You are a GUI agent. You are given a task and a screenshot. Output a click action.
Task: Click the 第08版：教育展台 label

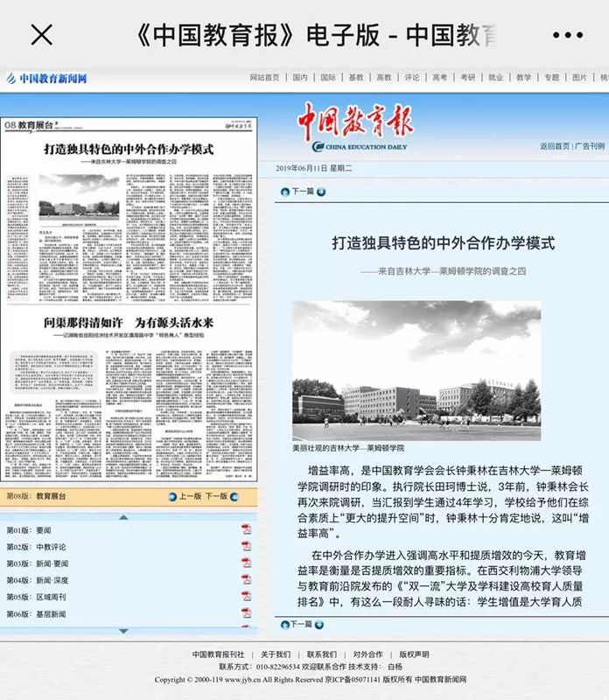pos(36,496)
